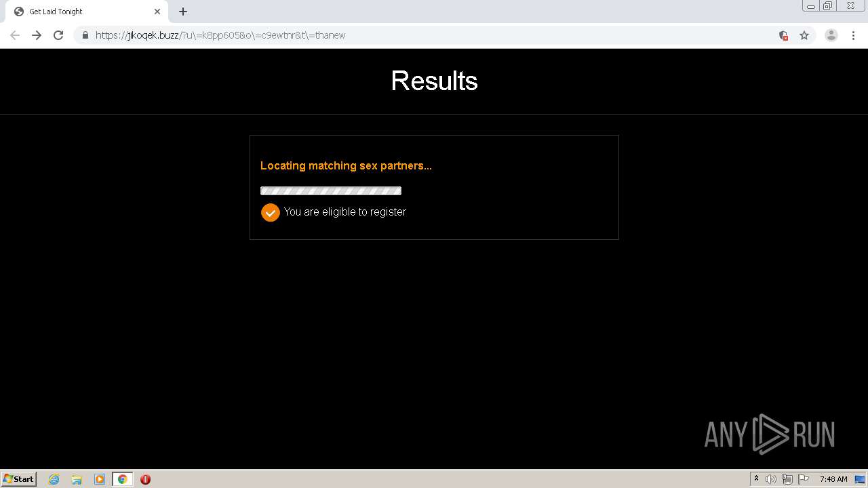Viewport: 868px width, 488px height.
Task: Open the red Opera taskbar icon
Action: [145, 479]
